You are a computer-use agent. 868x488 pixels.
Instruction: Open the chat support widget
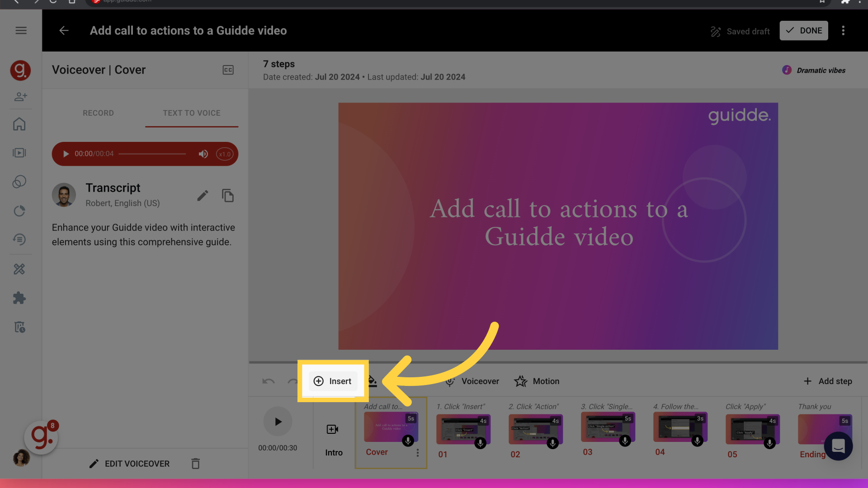838,446
